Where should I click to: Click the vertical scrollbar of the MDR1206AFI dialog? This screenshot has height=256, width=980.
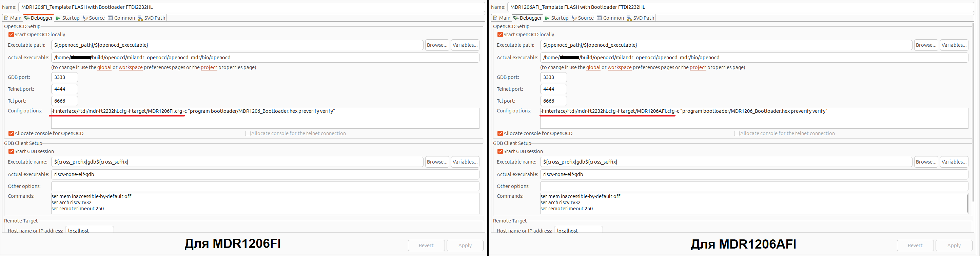[973, 114]
